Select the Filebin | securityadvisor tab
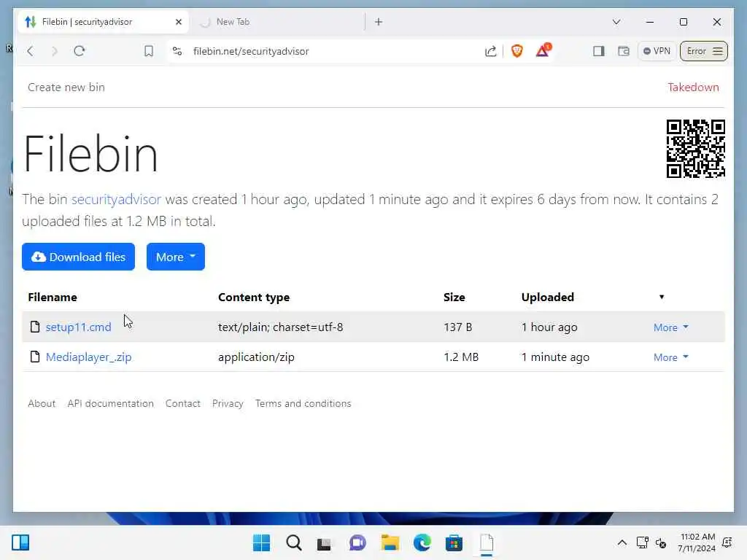The width and height of the screenshot is (747, 560). click(103, 22)
